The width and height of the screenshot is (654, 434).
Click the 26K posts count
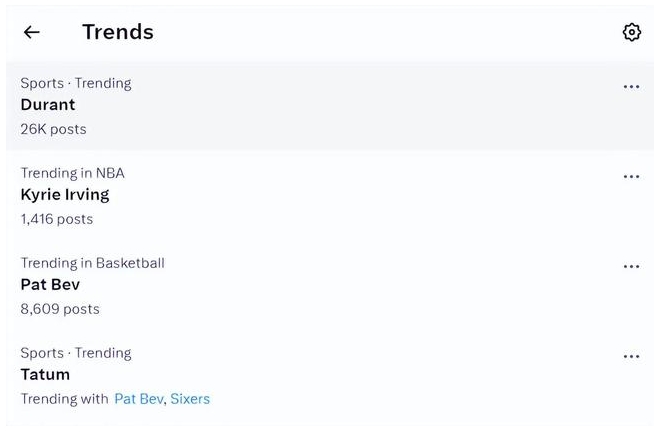click(53, 129)
